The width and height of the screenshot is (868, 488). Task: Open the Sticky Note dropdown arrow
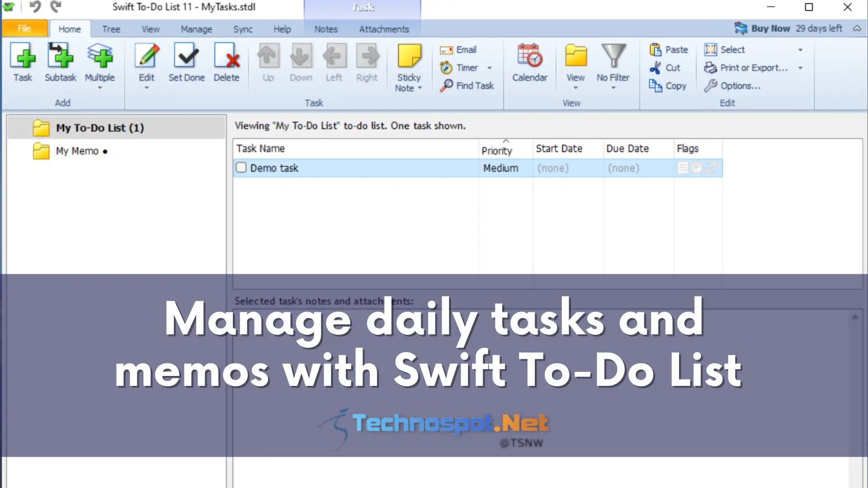[420, 88]
